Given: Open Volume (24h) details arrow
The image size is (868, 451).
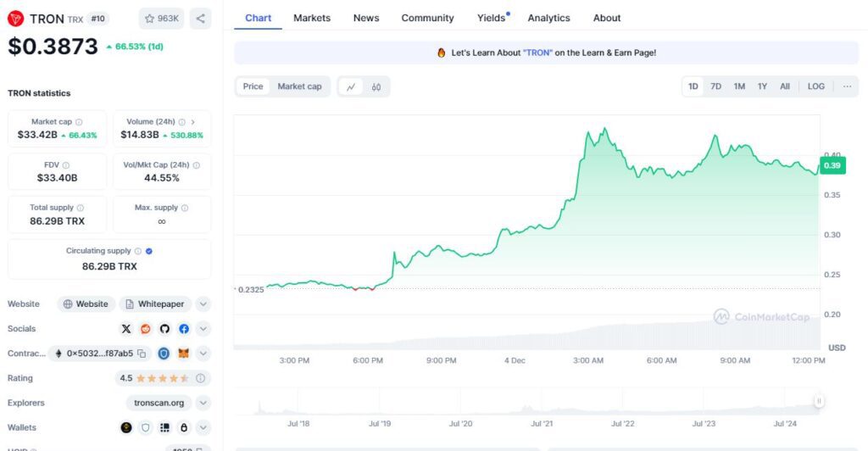Looking at the screenshot, I should [192, 122].
